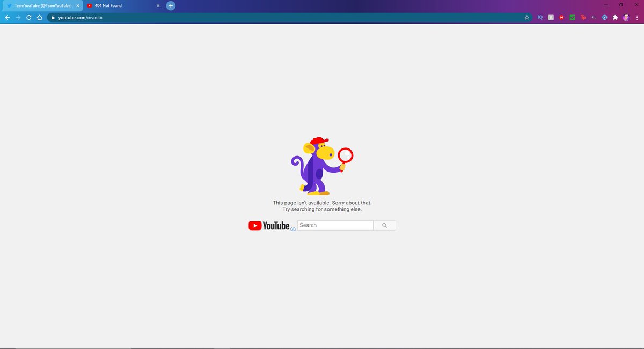The width and height of the screenshot is (644, 349).
Task: Open a new tab with plus button
Action: pos(171,6)
